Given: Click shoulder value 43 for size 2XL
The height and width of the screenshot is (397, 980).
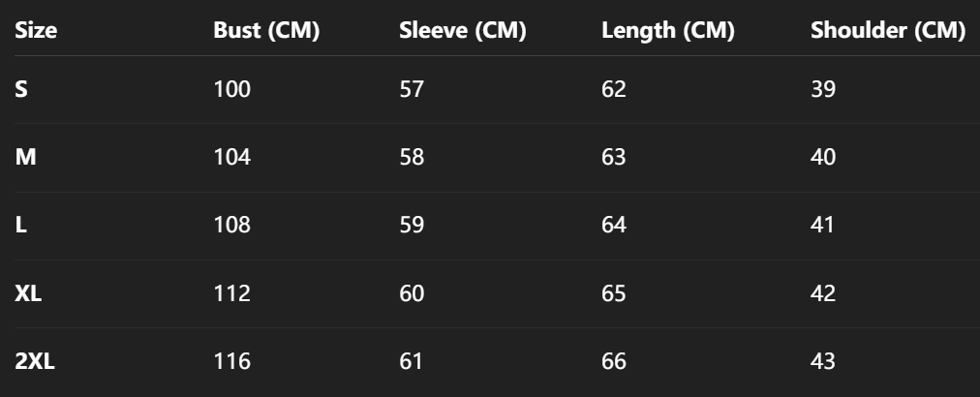Looking at the screenshot, I should point(823,362).
